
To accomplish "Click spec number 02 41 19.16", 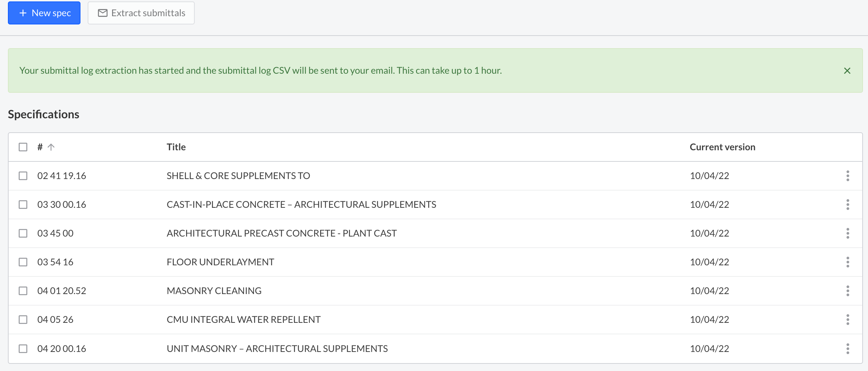I will [62, 176].
